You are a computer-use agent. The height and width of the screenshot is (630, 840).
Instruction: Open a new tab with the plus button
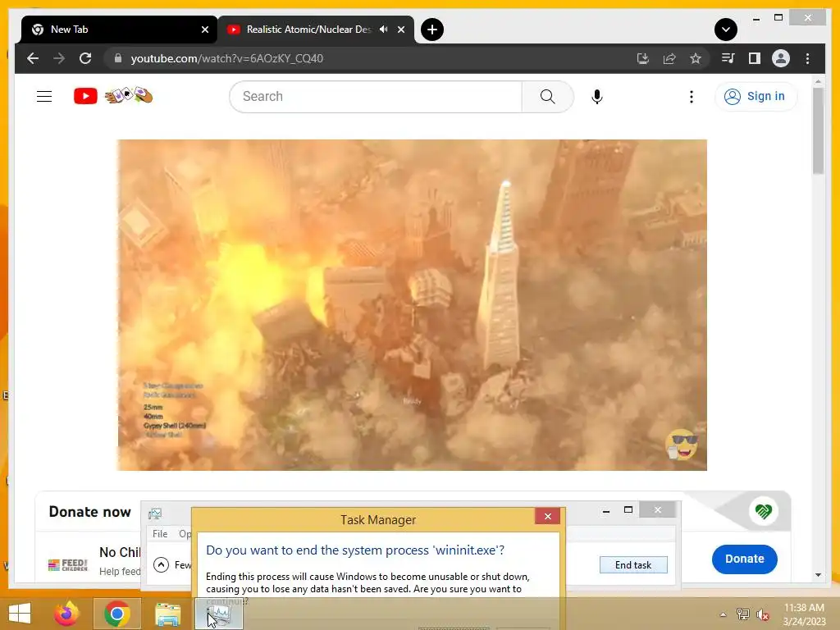pyautogui.click(x=431, y=30)
